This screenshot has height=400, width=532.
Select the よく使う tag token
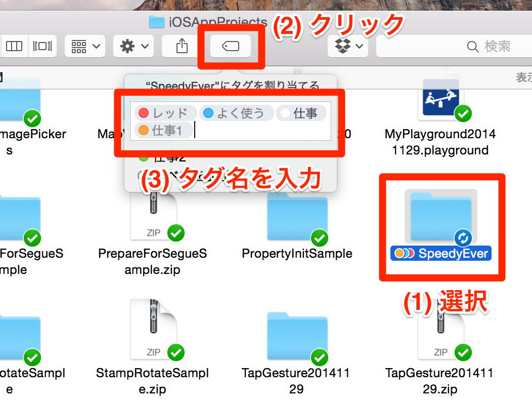click(237, 113)
